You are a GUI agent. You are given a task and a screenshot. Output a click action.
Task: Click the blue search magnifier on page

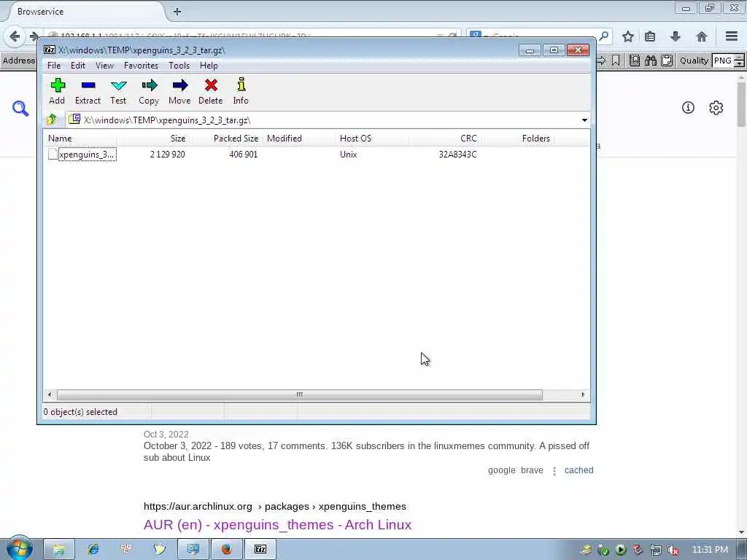(x=20, y=109)
